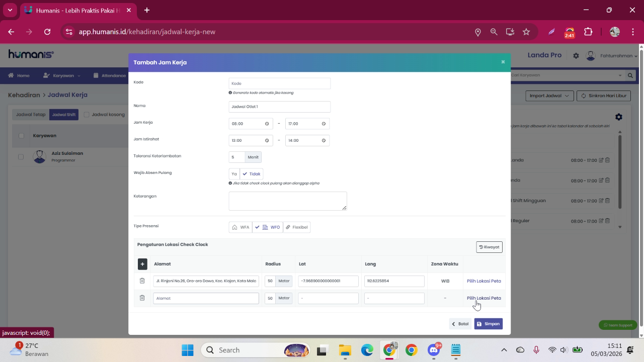Click the empty Alamat input in second row
The width and height of the screenshot is (644, 362).
point(206,298)
